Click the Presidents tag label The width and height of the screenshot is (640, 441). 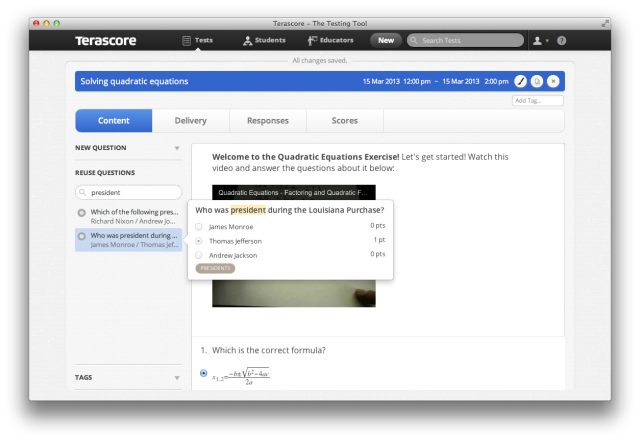[216, 268]
